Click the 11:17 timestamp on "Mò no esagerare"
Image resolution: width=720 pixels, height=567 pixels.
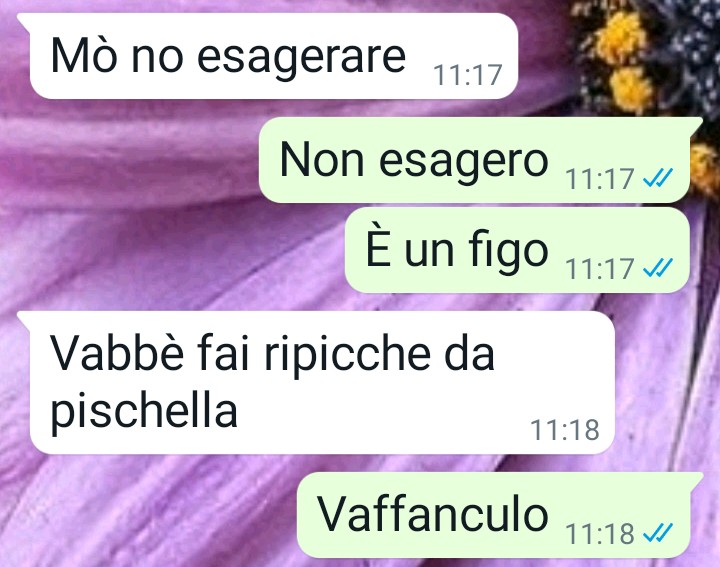468,75
